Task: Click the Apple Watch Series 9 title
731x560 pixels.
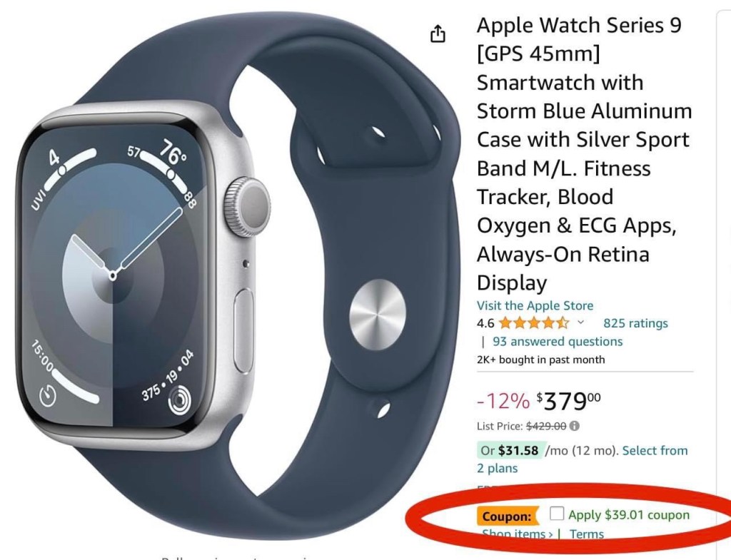Action: tap(584, 154)
